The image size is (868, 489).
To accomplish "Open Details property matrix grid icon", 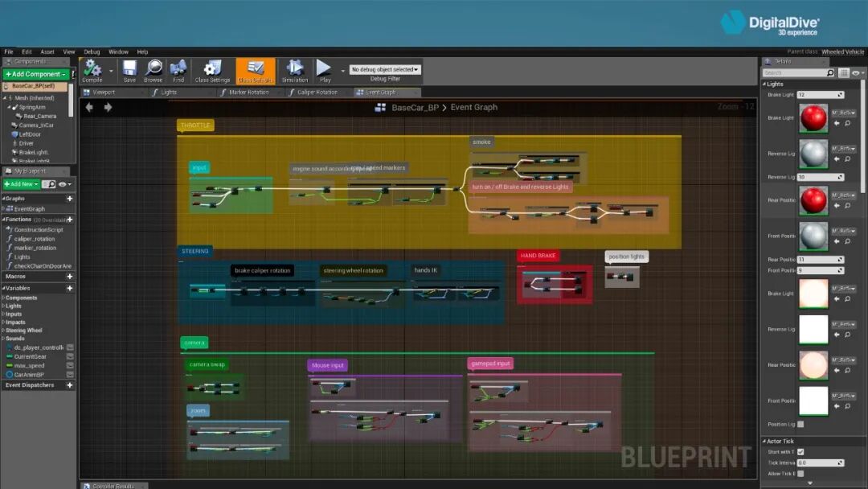I will point(844,72).
